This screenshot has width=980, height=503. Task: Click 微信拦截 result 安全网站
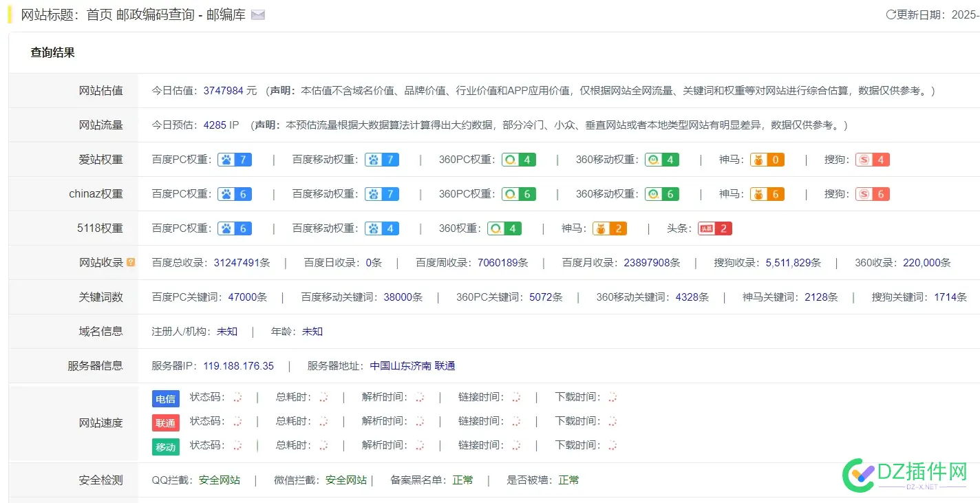tap(346, 480)
